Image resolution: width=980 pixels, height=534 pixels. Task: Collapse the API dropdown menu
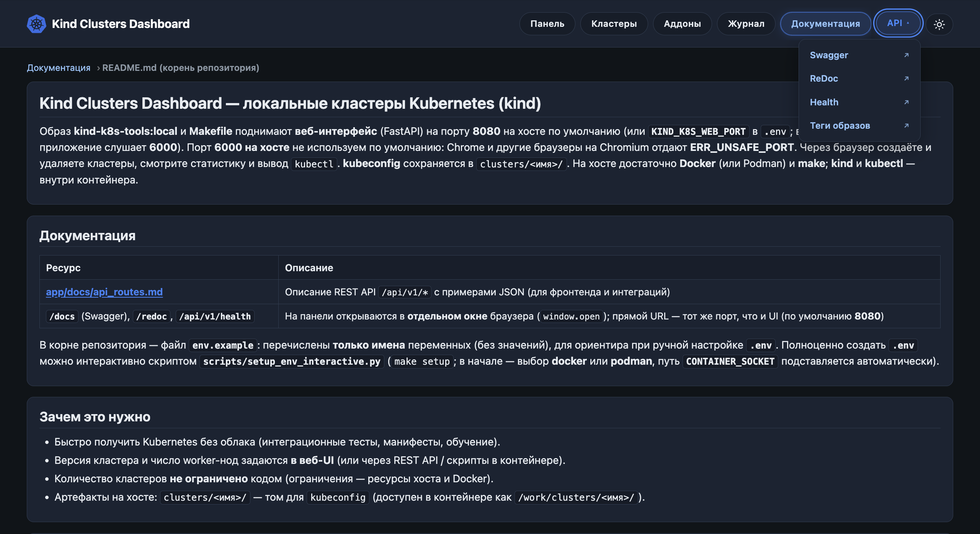[898, 23]
